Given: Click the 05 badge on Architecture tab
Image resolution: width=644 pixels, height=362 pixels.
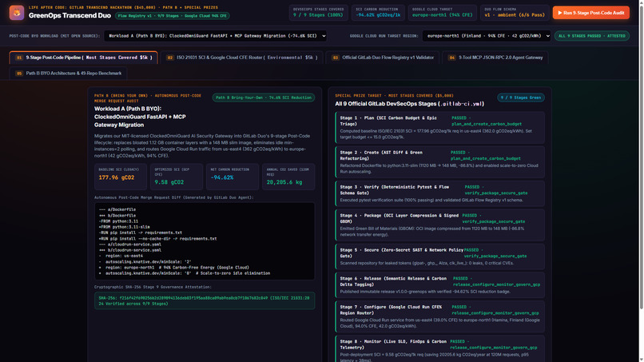Looking at the screenshot, I should point(19,74).
